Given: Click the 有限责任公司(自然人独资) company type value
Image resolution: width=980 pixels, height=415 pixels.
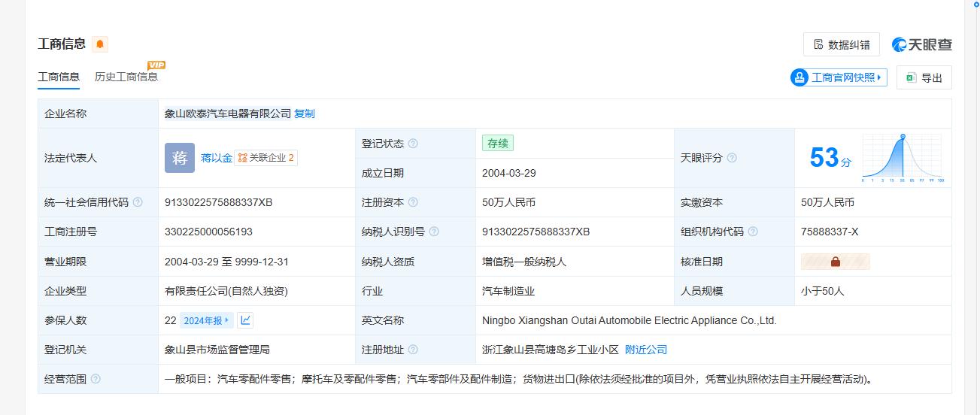Looking at the screenshot, I should [x=226, y=291].
